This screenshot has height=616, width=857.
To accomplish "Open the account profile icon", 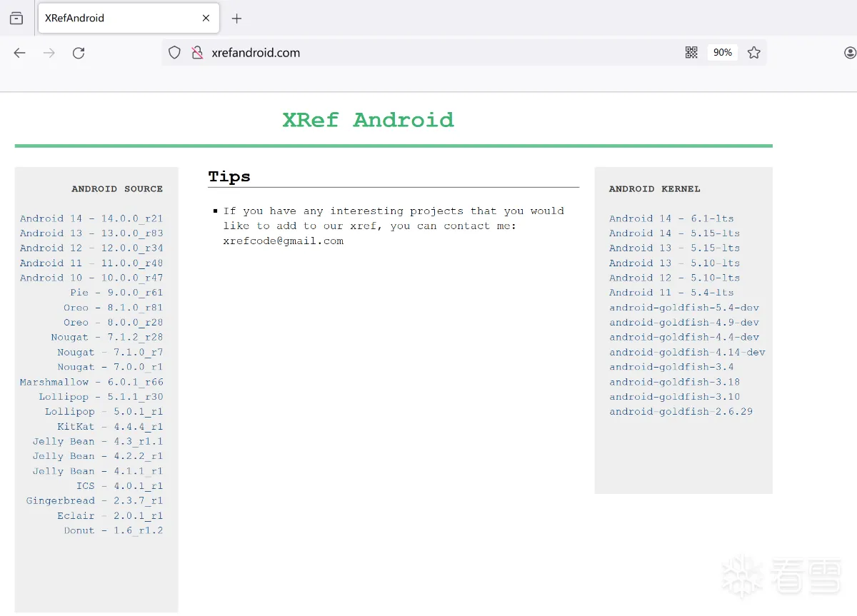I will pos(849,52).
